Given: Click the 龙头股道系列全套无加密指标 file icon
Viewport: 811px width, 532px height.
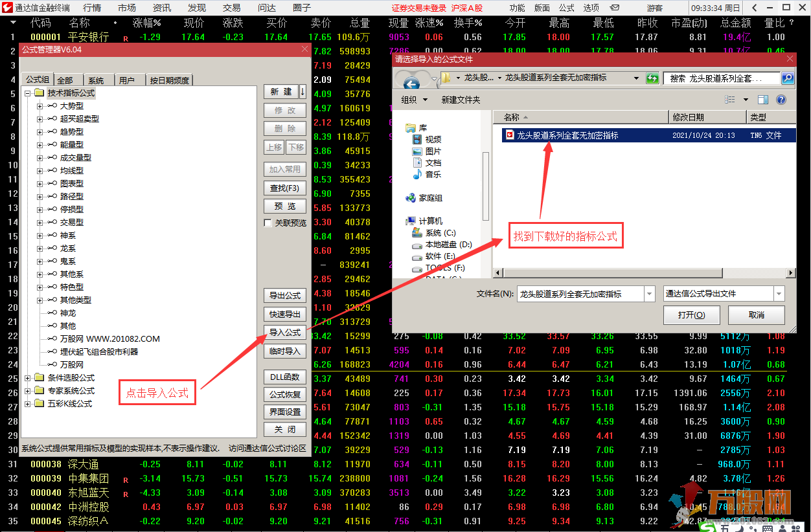Looking at the screenshot, I should 509,135.
